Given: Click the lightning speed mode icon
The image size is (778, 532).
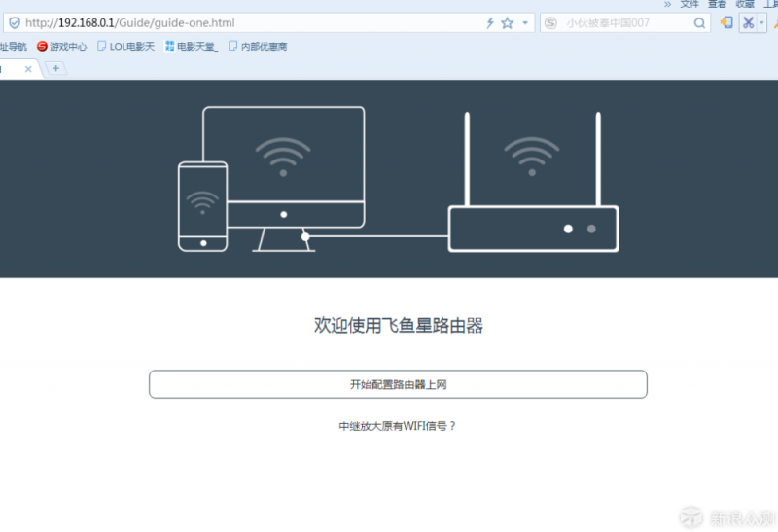Looking at the screenshot, I should (x=490, y=22).
